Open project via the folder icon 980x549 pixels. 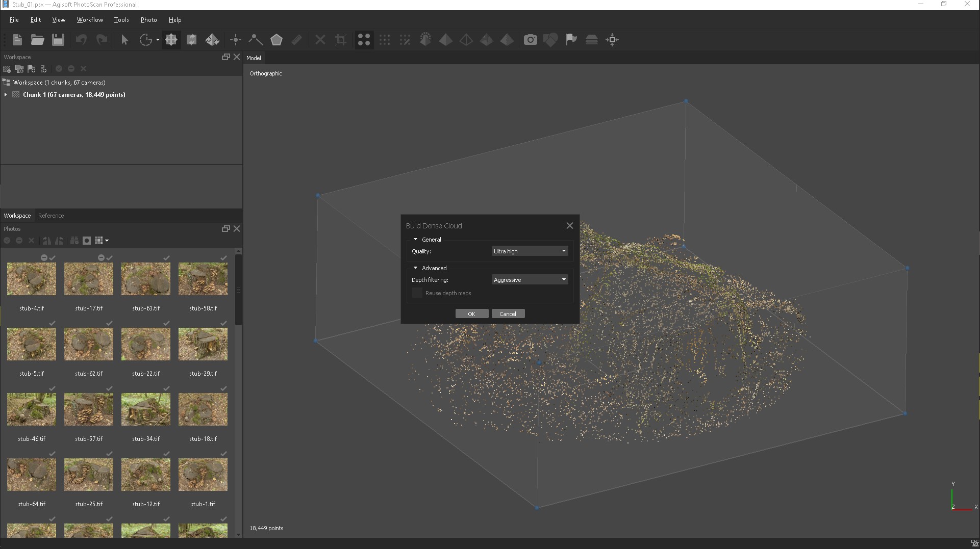(x=37, y=40)
